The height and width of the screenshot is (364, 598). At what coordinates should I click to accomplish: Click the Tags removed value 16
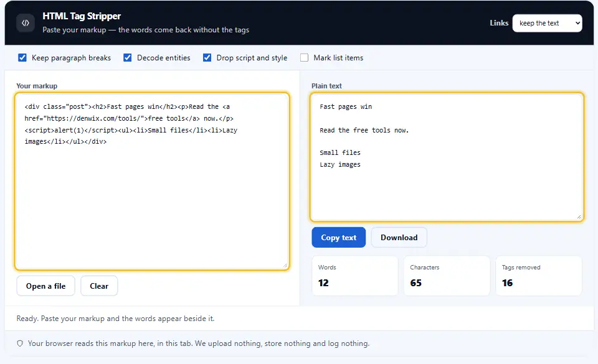[x=507, y=283]
